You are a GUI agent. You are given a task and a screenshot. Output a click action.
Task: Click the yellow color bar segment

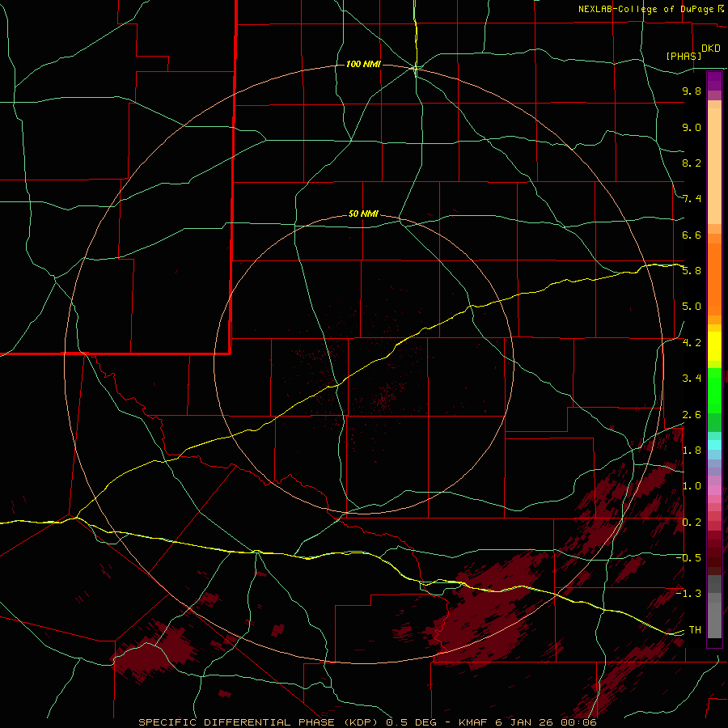click(x=714, y=346)
